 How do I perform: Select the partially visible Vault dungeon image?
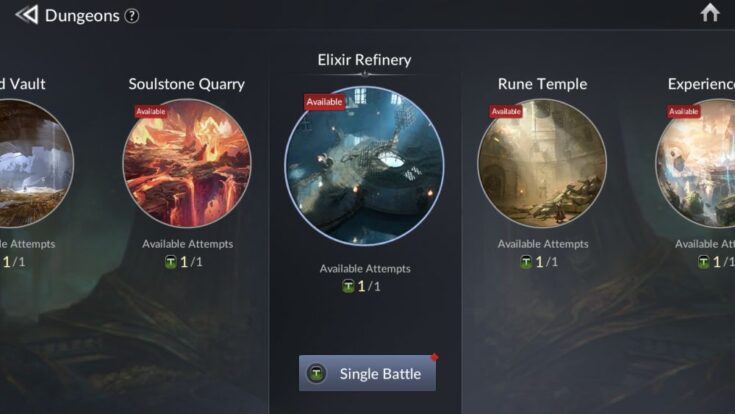point(33,163)
